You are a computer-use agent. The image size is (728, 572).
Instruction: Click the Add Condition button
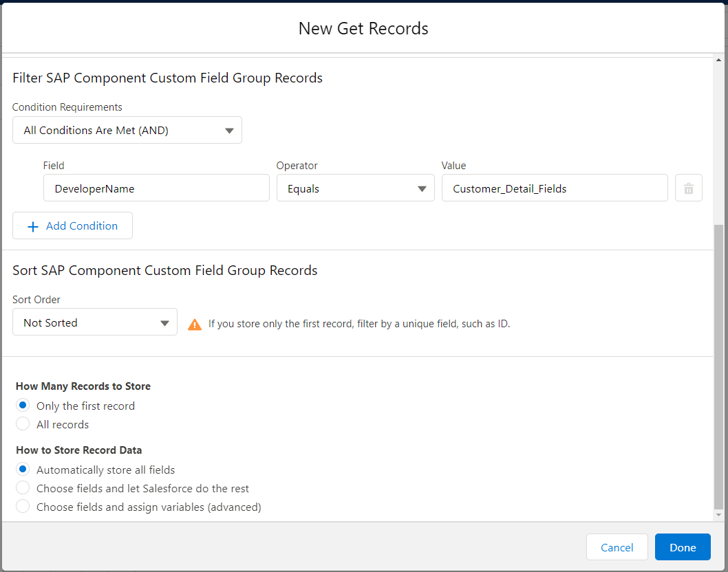(72, 226)
